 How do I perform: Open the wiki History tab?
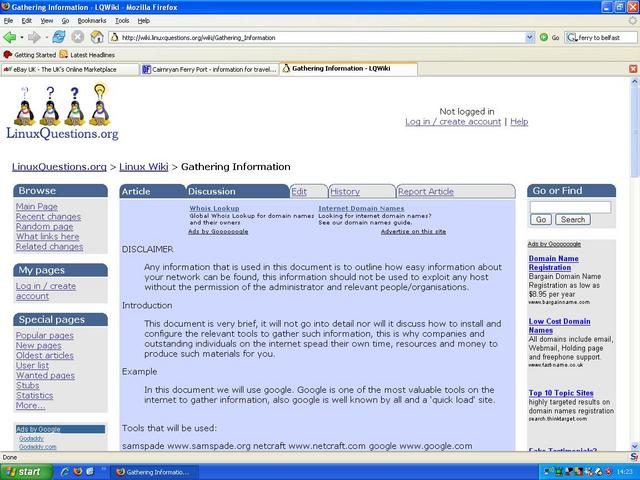pyautogui.click(x=345, y=191)
